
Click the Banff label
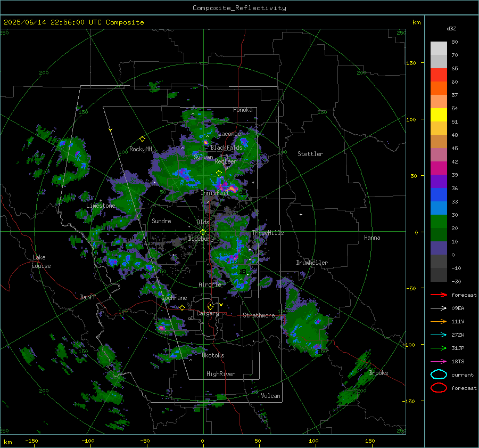tap(88, 297)
